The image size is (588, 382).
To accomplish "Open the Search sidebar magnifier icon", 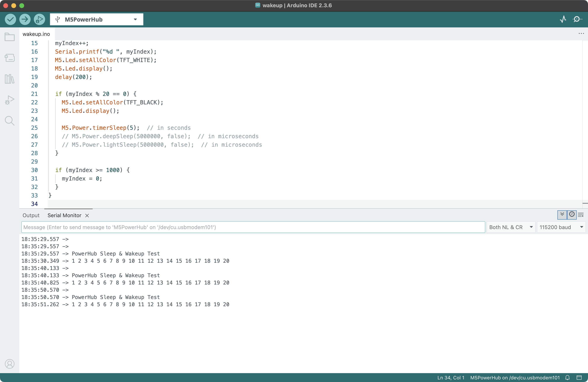I will 10,121.
